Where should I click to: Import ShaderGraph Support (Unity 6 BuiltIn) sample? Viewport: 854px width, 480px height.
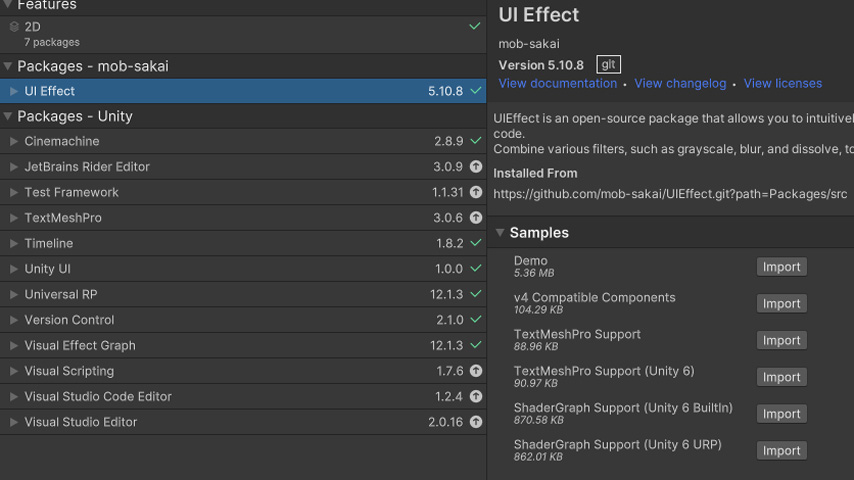click(782, 414)
